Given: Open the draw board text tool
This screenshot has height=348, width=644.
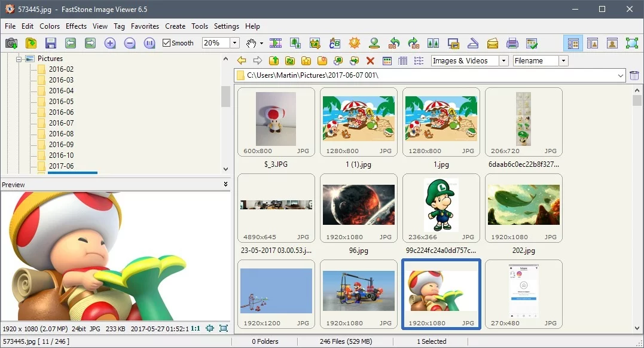Looking at the screenshot, I should [334, 43].
